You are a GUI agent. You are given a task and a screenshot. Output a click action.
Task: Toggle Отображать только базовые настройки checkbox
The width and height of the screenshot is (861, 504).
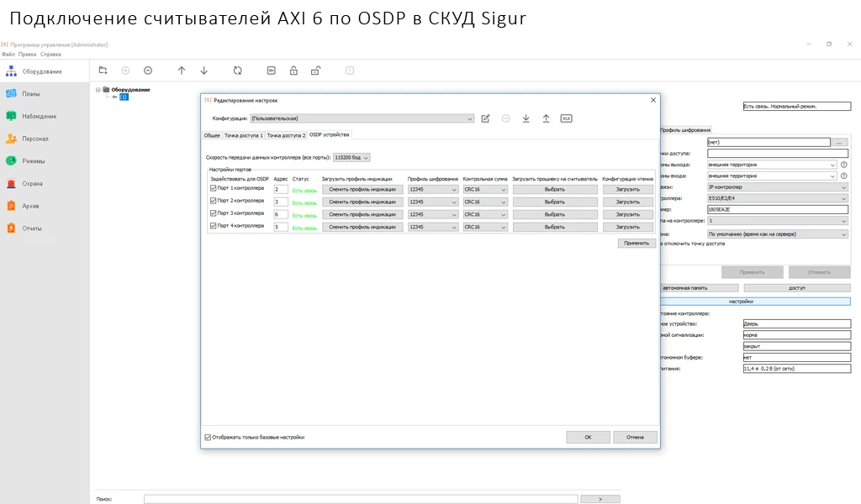tap(209, 437)
